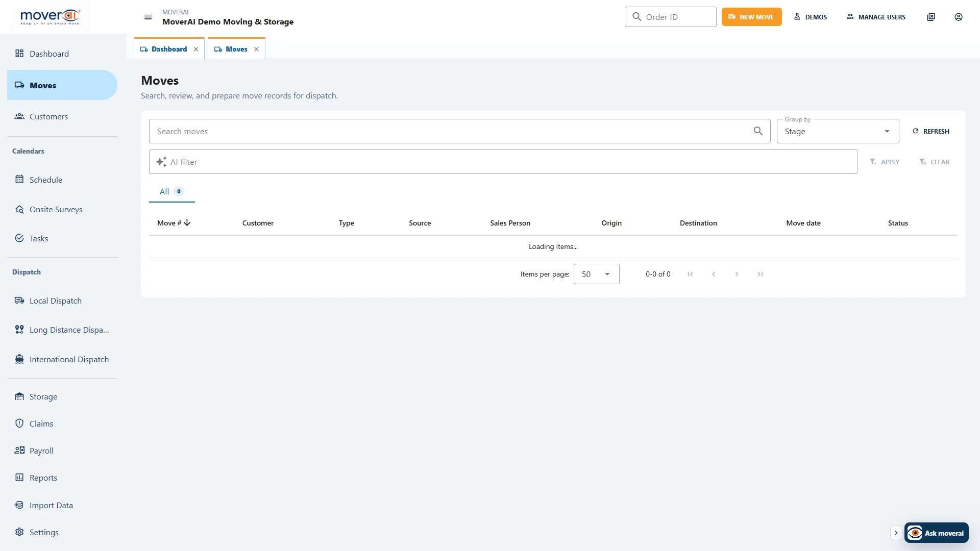Open the Tasks page
The height and width of the screenshot is (551, 980).
tap(62, 238)
